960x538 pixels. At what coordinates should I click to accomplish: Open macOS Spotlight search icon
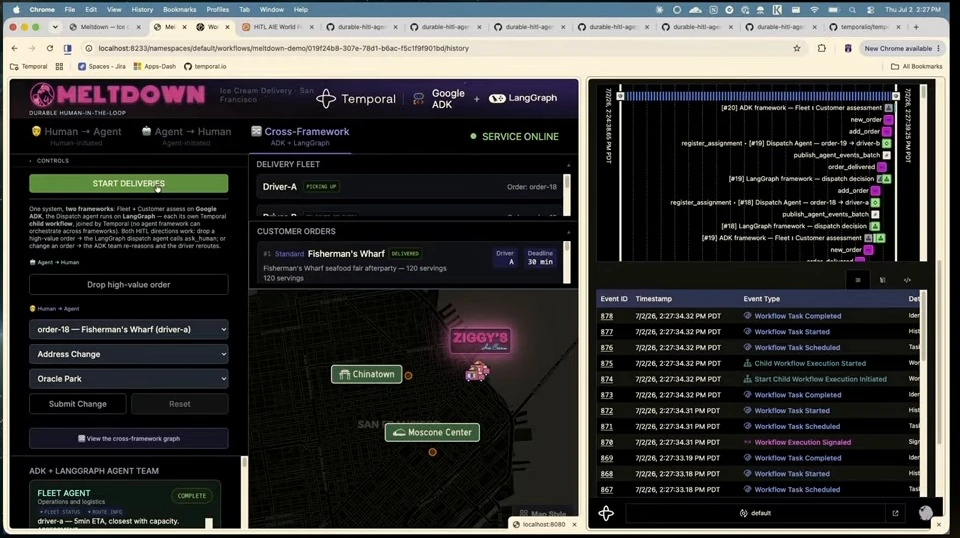point(852,10)
